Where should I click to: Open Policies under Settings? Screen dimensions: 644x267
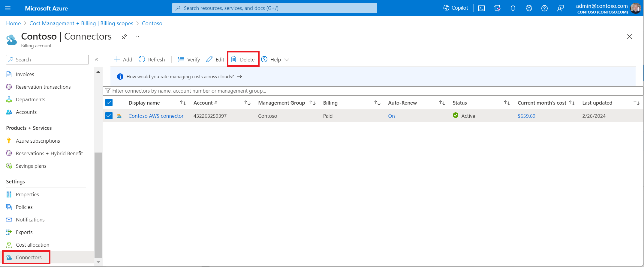pyautogui.click(x=24, y=207)
